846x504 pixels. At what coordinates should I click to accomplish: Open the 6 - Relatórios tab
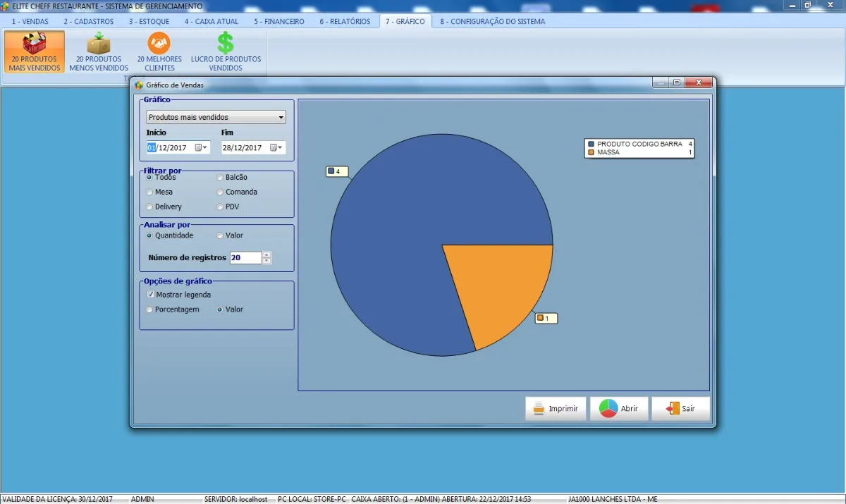click(345, 21)
